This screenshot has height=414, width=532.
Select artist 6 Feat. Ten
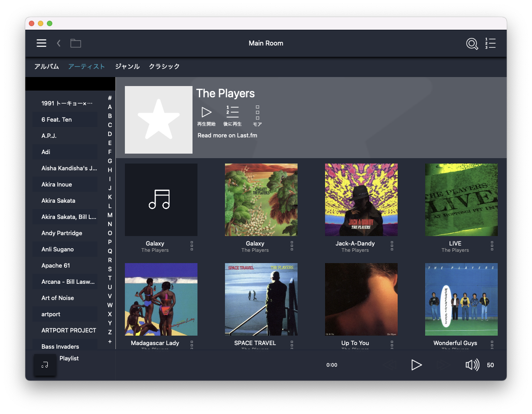tap(65, 119)
